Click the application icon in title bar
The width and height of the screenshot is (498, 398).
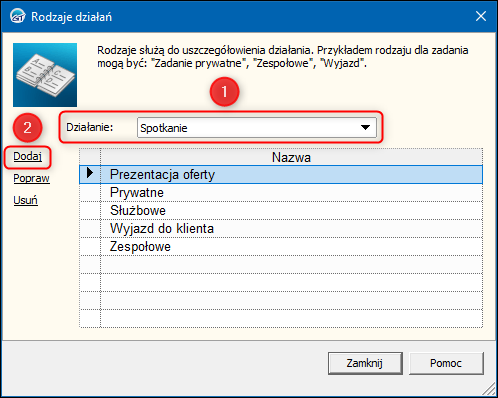coord(17,16)
